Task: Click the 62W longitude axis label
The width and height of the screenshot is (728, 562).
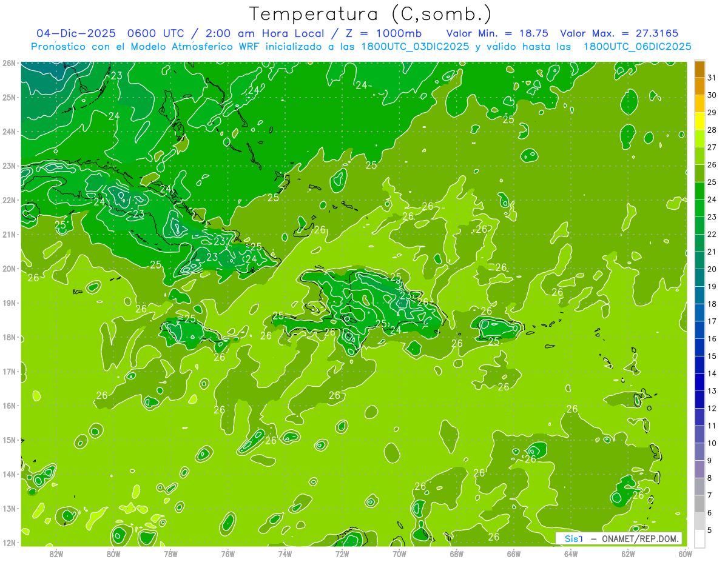Action: 628,553
